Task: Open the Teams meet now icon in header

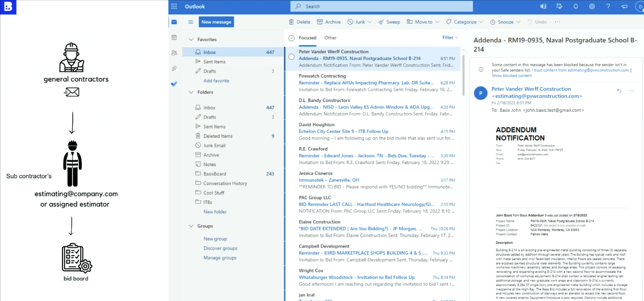Action: click(x=543, y=6)
